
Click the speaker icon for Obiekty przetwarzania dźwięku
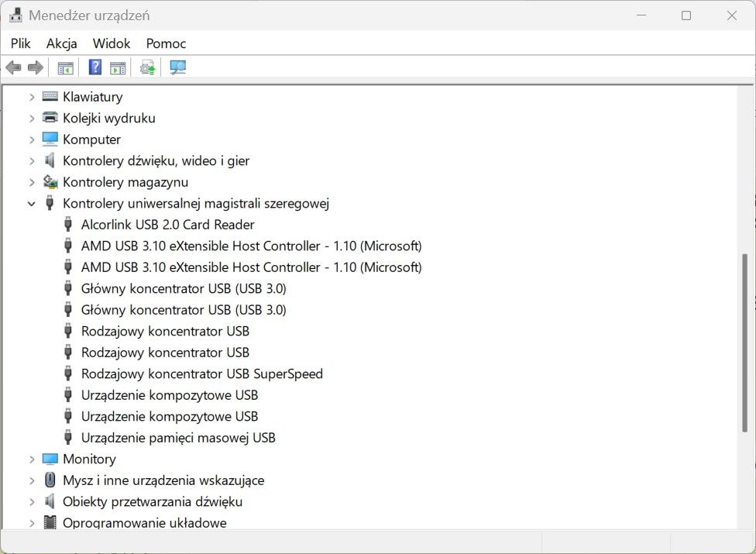[50, 501]
